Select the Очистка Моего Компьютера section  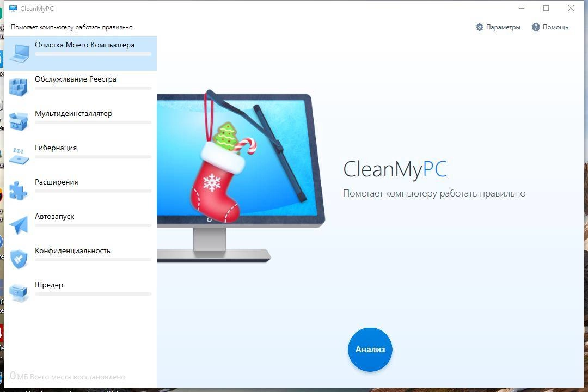point(80,53)
